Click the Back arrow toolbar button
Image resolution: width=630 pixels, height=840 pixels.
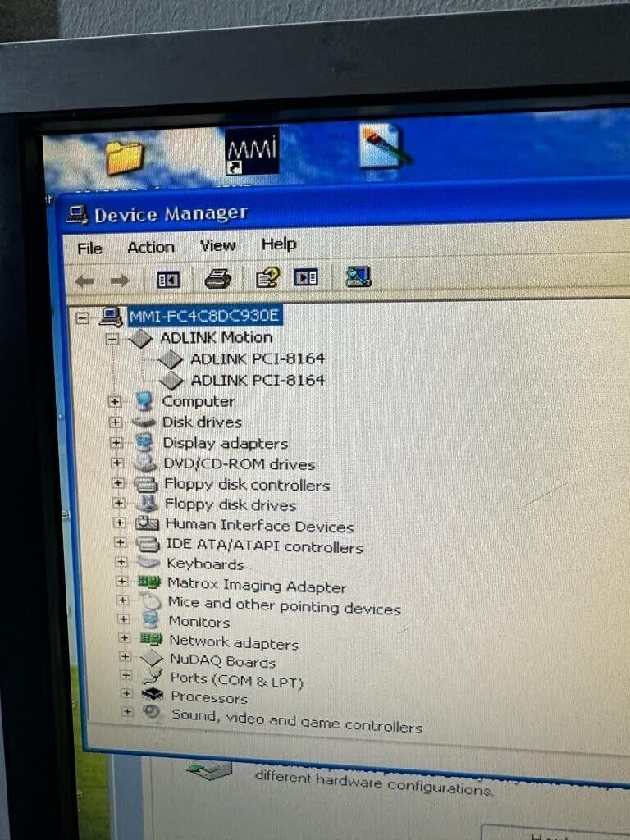[x=85, y=281]
